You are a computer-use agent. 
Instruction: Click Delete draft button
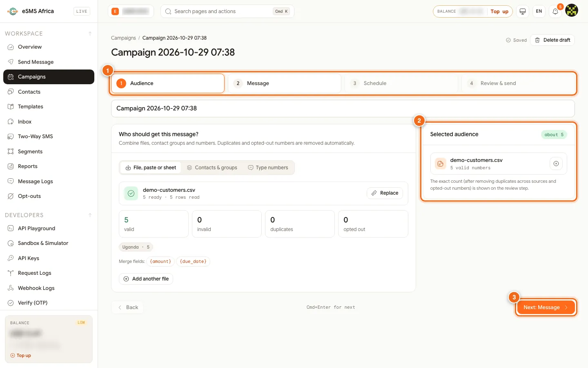pos(552,40)
